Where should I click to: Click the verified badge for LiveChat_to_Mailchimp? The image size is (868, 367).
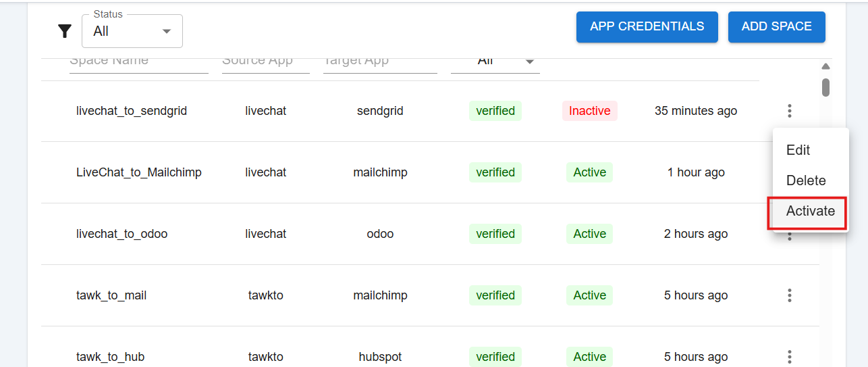pos(495,172)
